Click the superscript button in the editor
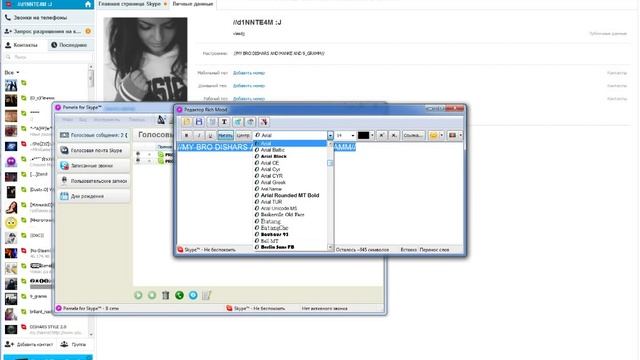Viewport: 640px width, 360px height. click(382, 136)
